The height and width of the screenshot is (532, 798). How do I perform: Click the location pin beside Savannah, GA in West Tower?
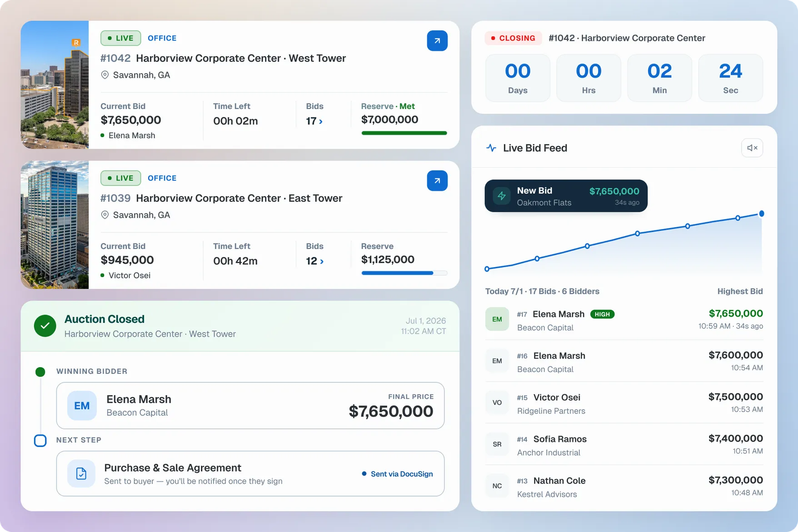coord(105,75)
